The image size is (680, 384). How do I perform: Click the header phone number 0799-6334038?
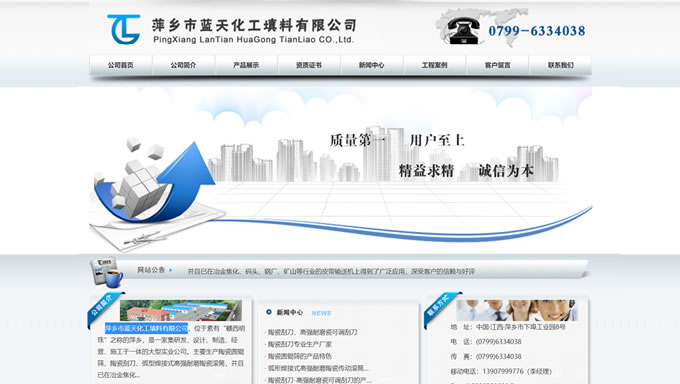pyautogui.click(x=537, y=31)
